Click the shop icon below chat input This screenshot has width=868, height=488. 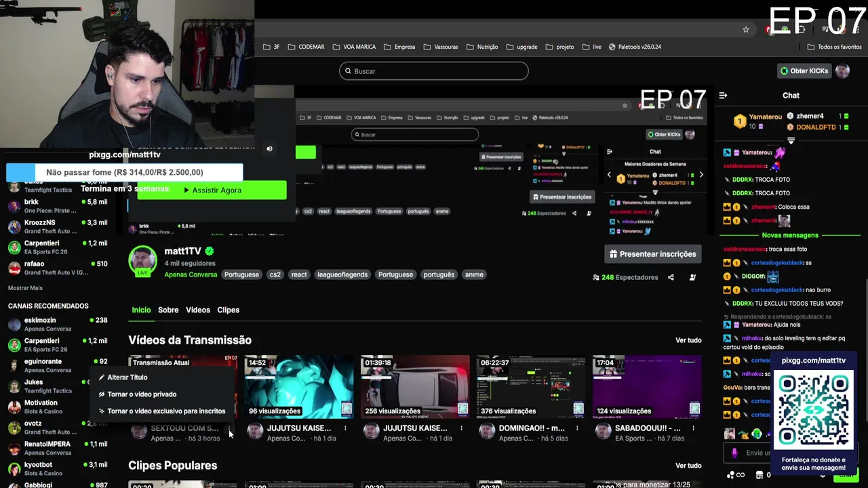[759, 474]
